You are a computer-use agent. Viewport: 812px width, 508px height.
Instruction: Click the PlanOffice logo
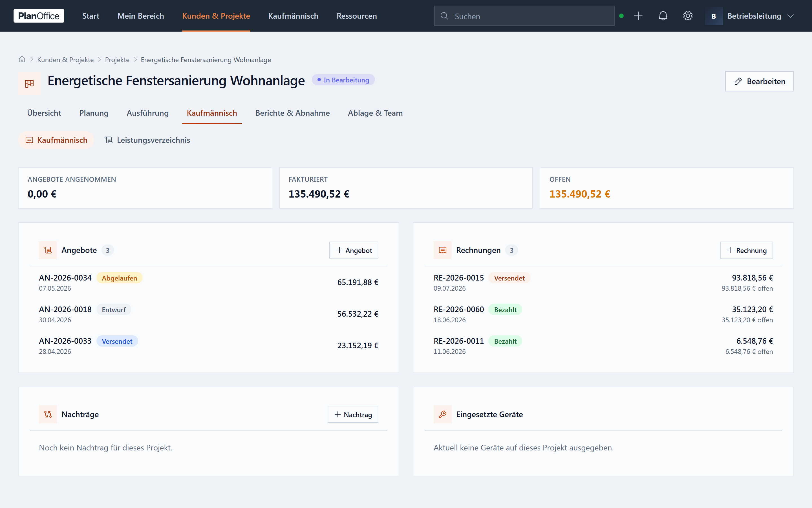[39, 16]
